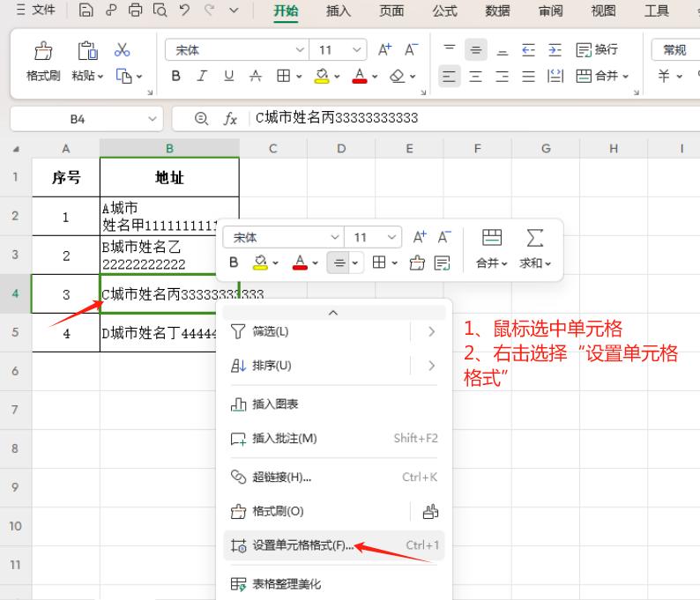Toggle center horizontal alignment in ribbon

(x=476, y=77)
